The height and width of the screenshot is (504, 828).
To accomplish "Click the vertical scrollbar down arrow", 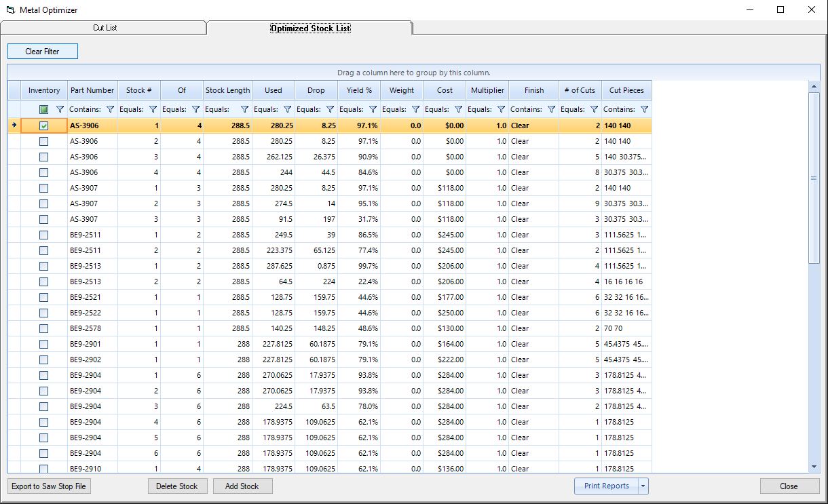I will [x=814, y=467].
